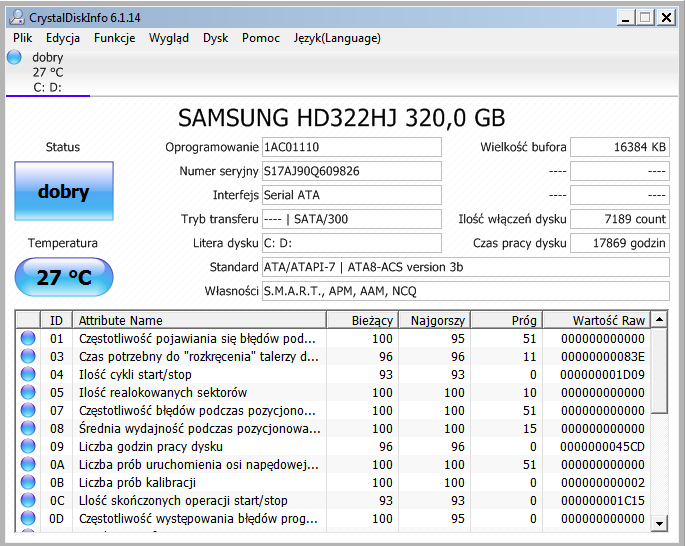The image size is (685, 546).
Task: Close the CrystalDiskInfo window
Action: click(666, 18)
